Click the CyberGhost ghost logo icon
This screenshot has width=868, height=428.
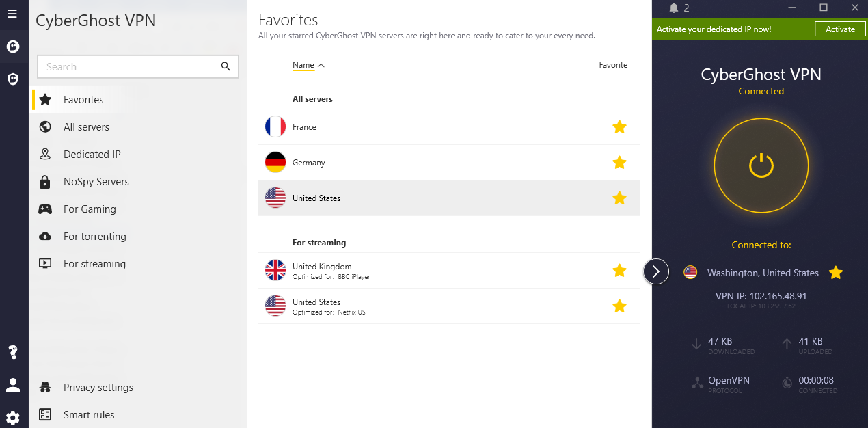[x=12, y=46]
